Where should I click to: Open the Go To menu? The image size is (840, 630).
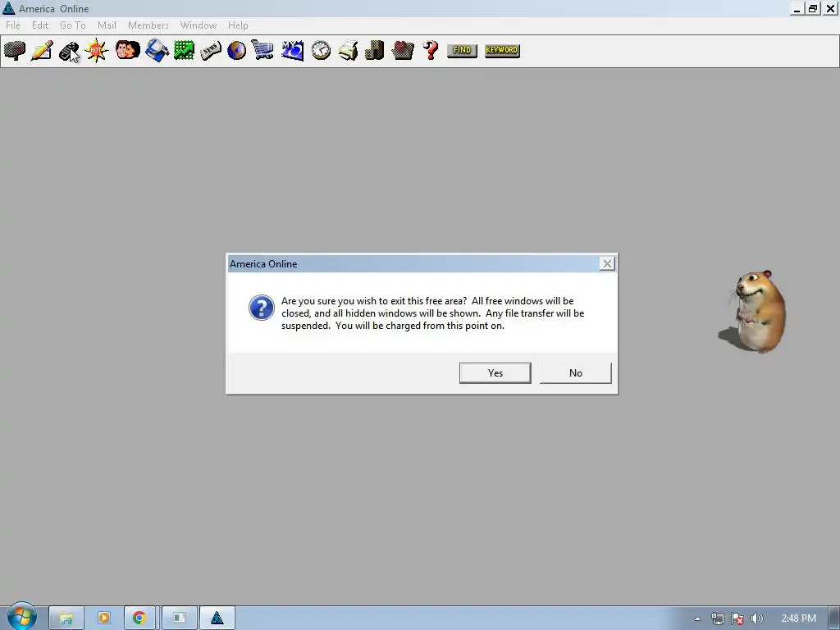pyautogui.click(x=73, y=25)
